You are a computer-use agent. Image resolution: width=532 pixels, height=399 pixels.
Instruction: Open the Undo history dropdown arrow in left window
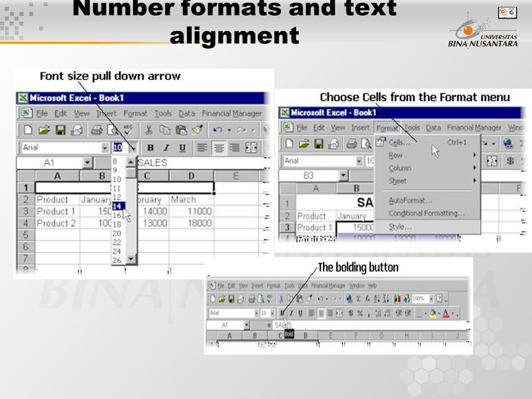[229, 130]
